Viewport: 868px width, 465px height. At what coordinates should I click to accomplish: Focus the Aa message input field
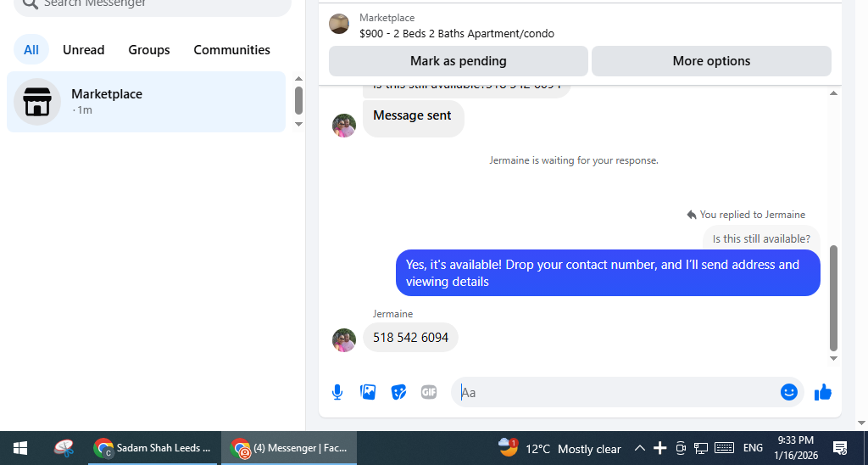click(x=617, y=392)
